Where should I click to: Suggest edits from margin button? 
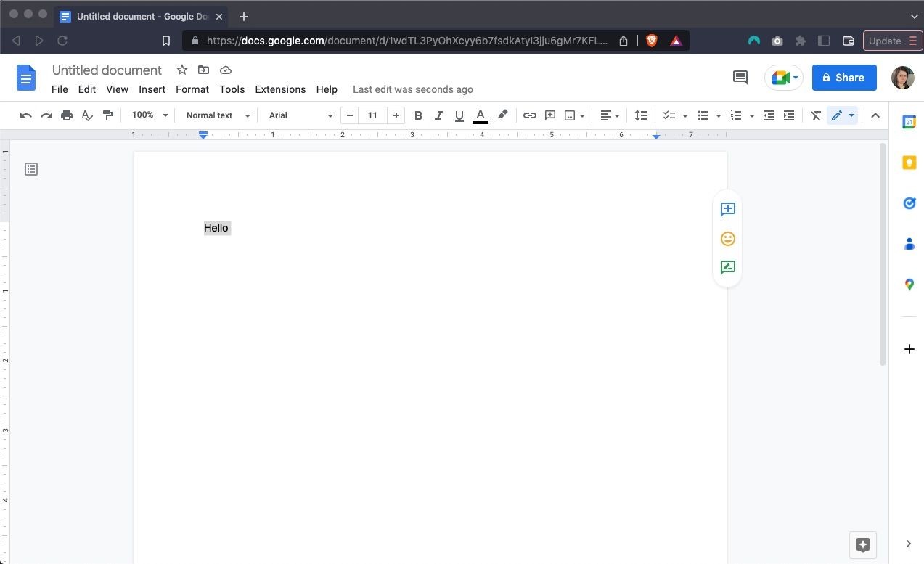tap(728, 267)
